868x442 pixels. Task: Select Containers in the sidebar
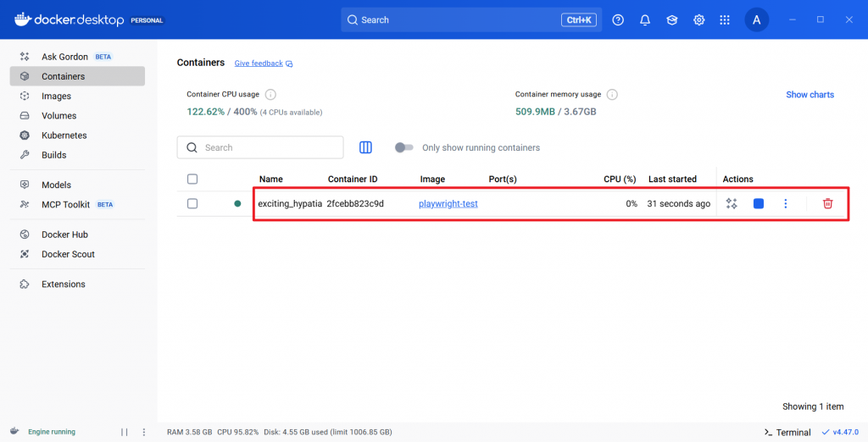coord(77,76)
